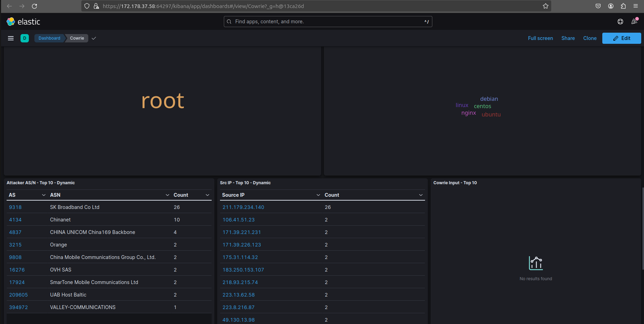Click AS number 16276
Screen dimensions: 644x324
[x=17, y=270]
